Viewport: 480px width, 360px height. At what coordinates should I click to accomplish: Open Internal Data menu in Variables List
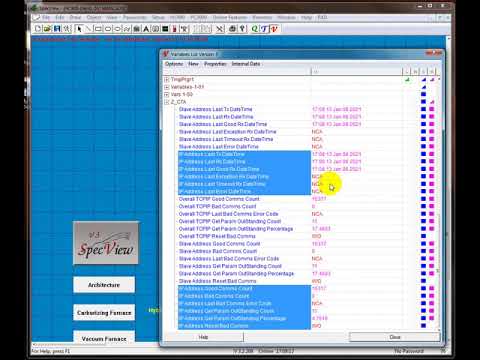tap(246, 64)
